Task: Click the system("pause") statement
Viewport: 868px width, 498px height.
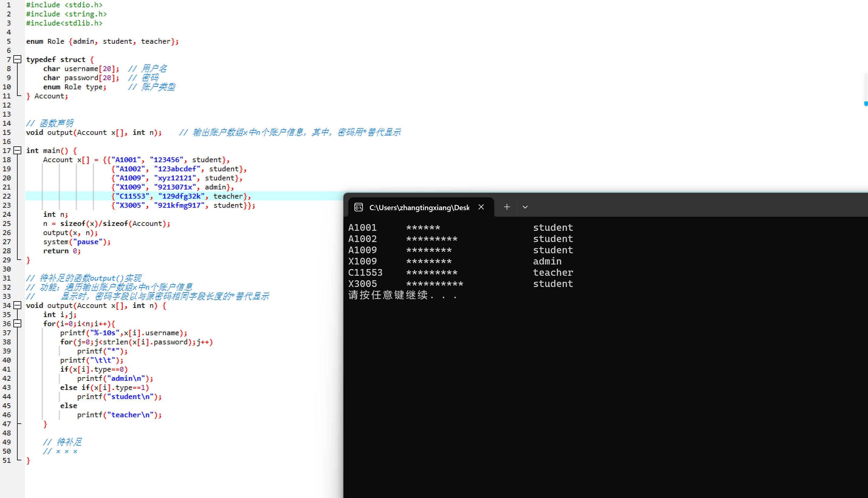Action: (77, 242)
